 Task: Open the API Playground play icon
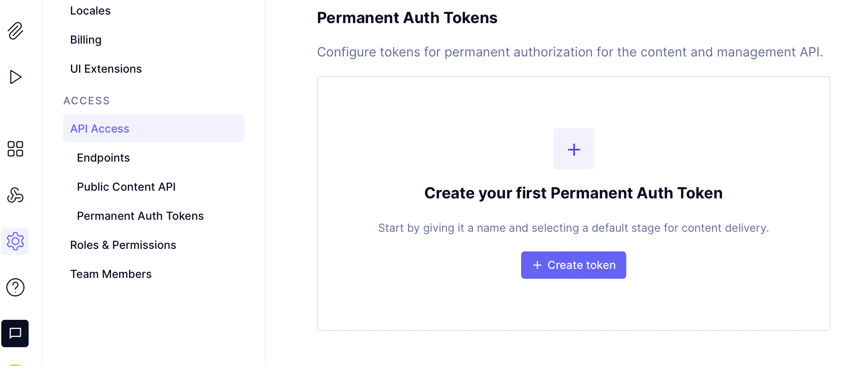coord(15,77)
